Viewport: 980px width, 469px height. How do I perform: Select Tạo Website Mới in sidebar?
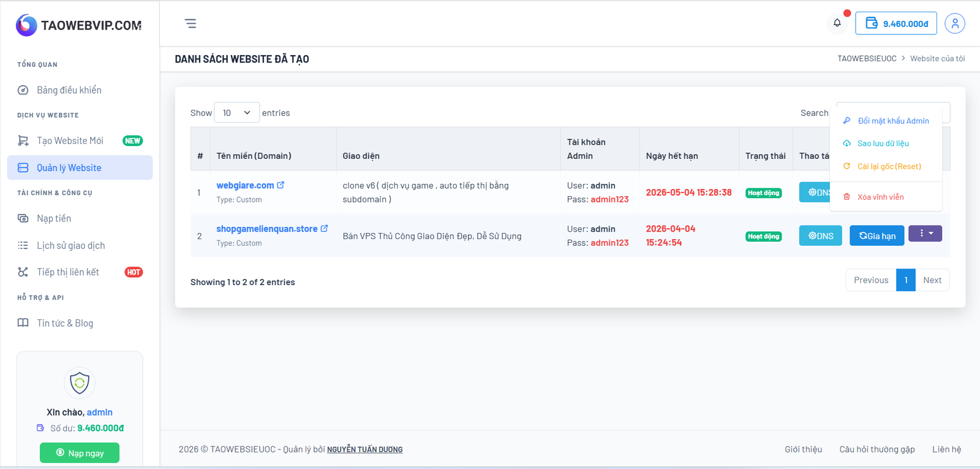tap(70, 141)
